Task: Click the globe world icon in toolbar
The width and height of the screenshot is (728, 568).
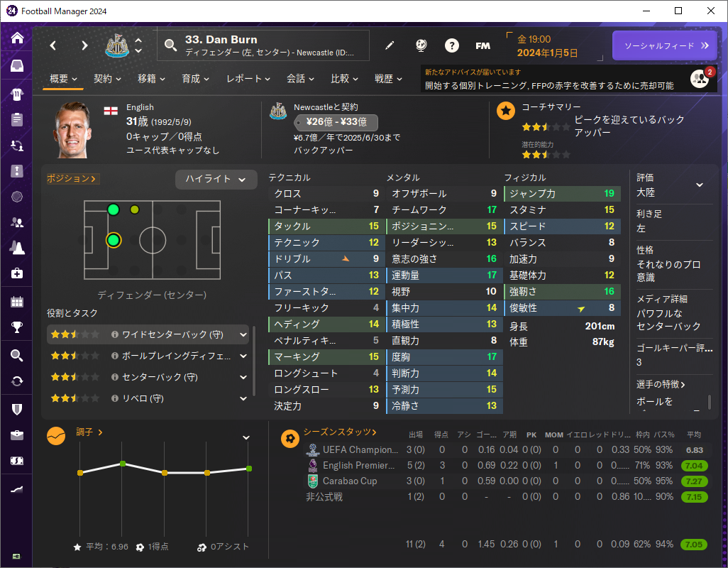Action: [421, 45]
